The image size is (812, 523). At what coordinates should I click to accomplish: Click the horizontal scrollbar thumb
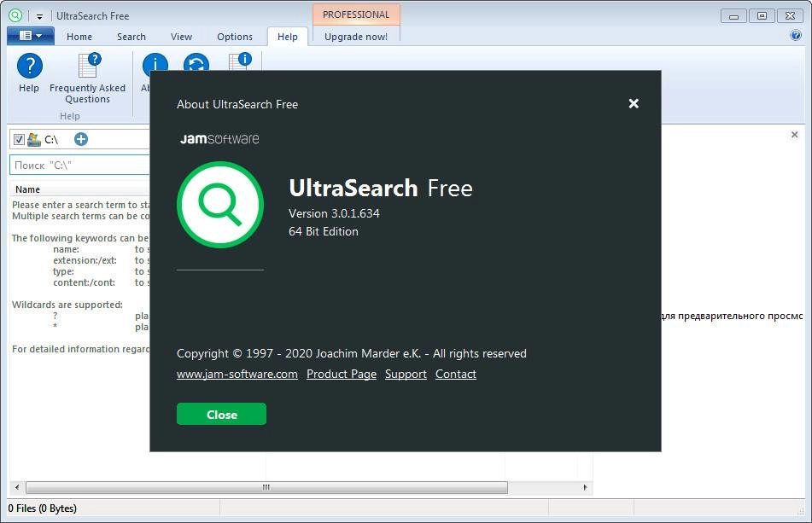tap(266, 487)
